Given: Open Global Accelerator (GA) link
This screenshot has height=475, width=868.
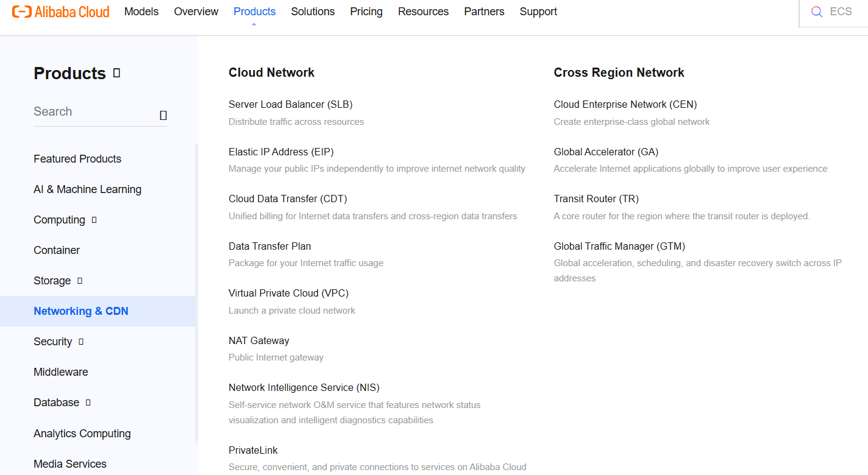Looking at the screenshot, I should 606,152.
